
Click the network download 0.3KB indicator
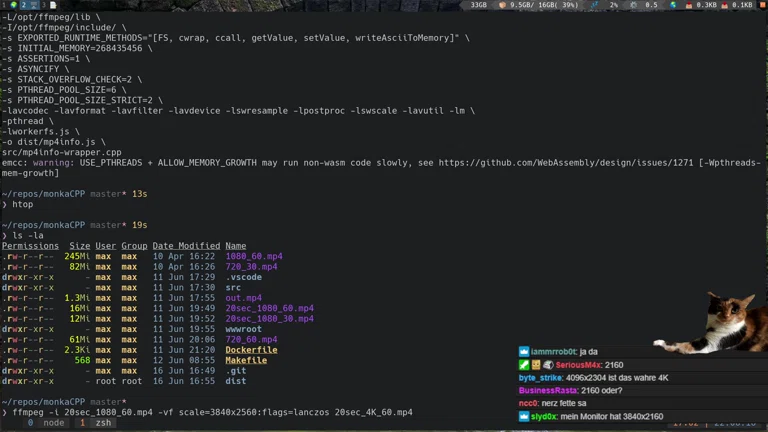[700, 5]
